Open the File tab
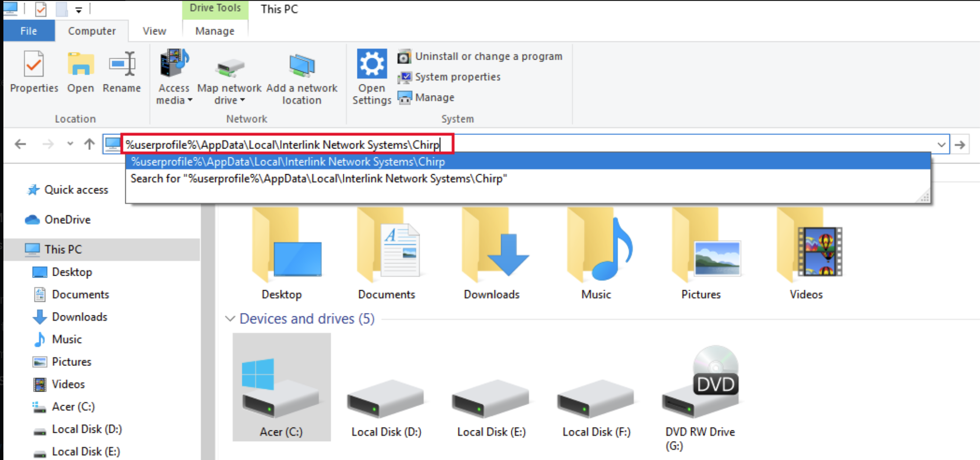Viewport: 980px width, 460px height. coord(29,31)
